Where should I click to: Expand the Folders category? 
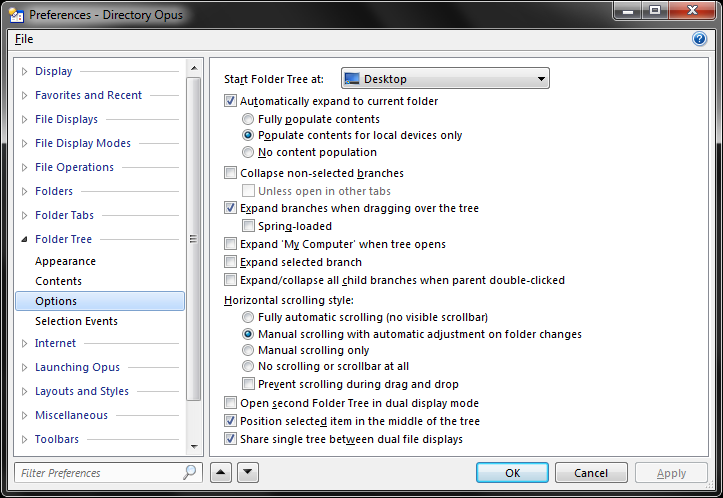pos(24,191)
